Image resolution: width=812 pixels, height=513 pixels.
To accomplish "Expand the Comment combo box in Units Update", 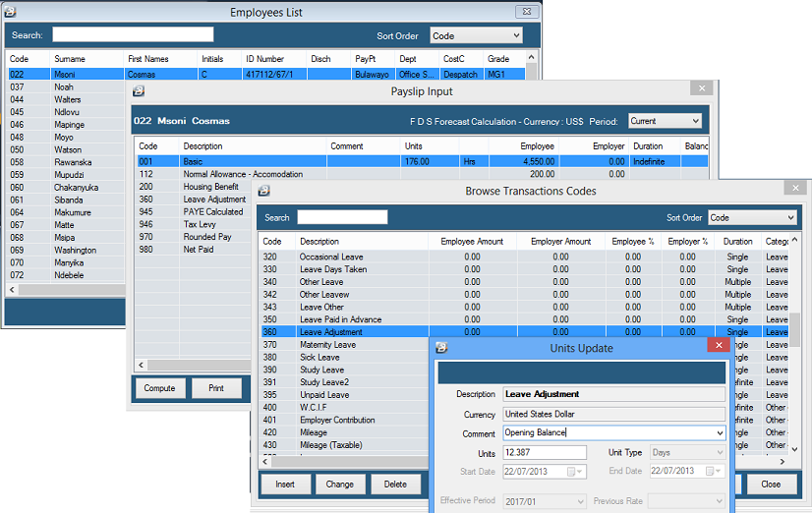I will pyautogui.click(x=720, y=432).
